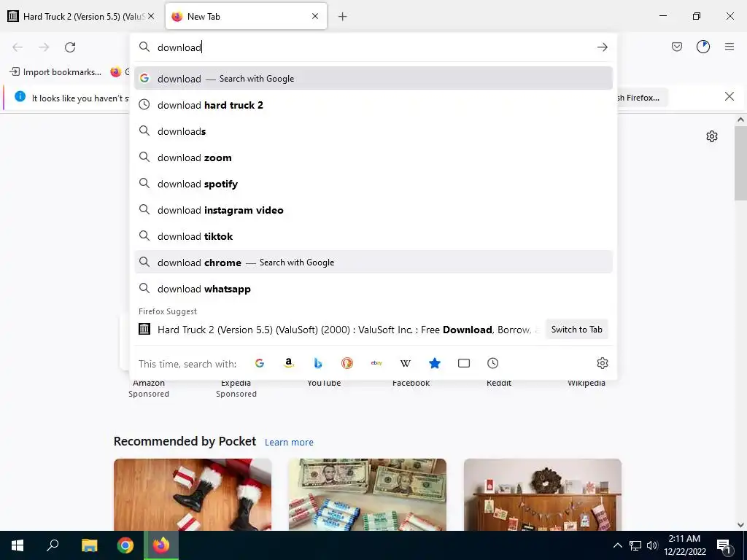Choose 'download tiktok' suggestion
This screenshot has width=747, height=560.
pyautogui.click(x=373, y=236)
